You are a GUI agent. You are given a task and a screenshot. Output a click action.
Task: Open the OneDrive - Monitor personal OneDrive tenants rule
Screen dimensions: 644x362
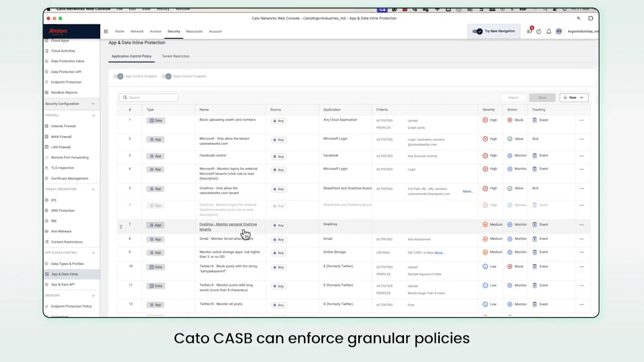pyautogui.click(x=228, y=227)
